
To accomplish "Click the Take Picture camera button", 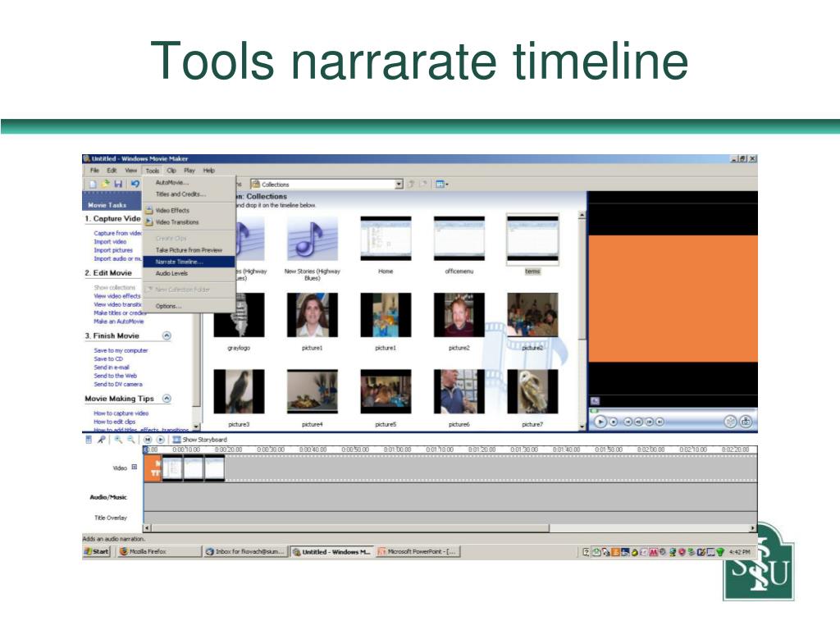I will tap(746, 422).
